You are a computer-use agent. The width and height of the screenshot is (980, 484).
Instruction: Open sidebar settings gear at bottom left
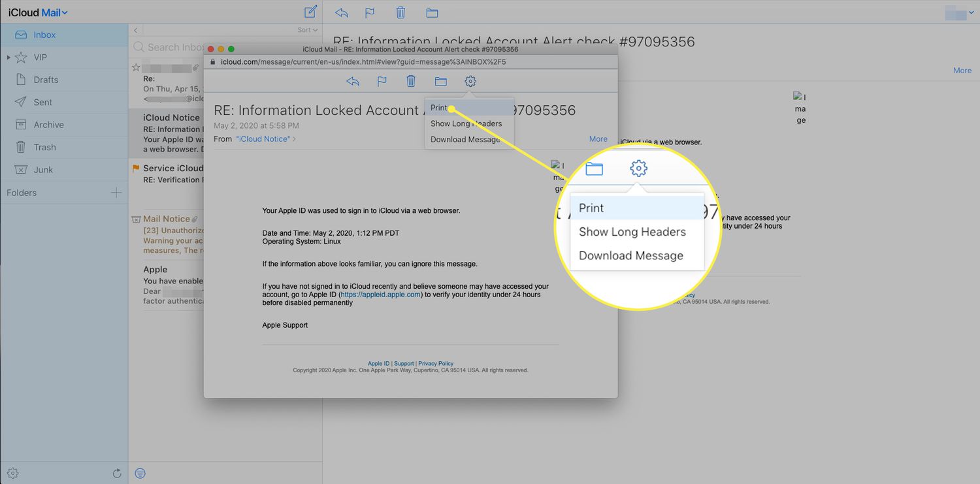[13, 473]
